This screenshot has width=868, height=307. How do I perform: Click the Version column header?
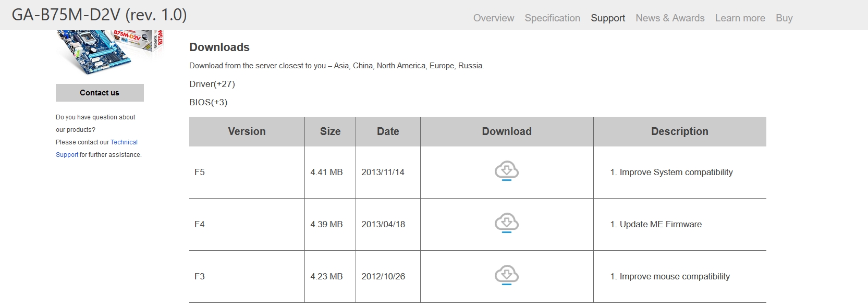(247, 131)
